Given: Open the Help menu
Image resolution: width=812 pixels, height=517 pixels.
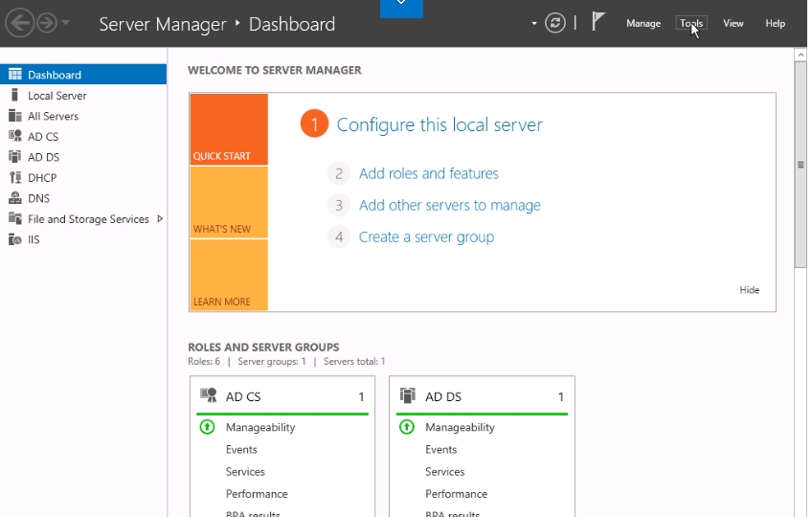Looking at the screenshot, I should pyautogui.click(x=776, y=23).
